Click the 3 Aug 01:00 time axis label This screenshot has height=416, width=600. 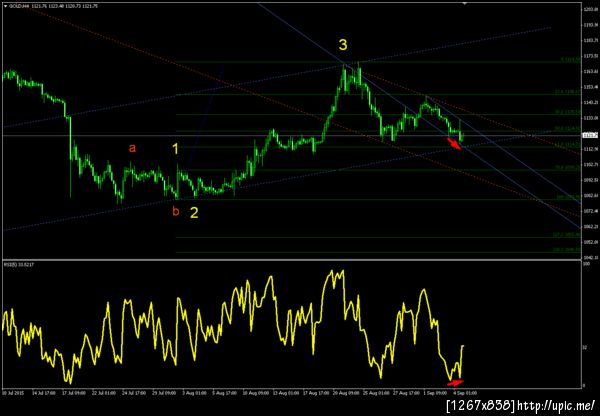coord(196,393)
